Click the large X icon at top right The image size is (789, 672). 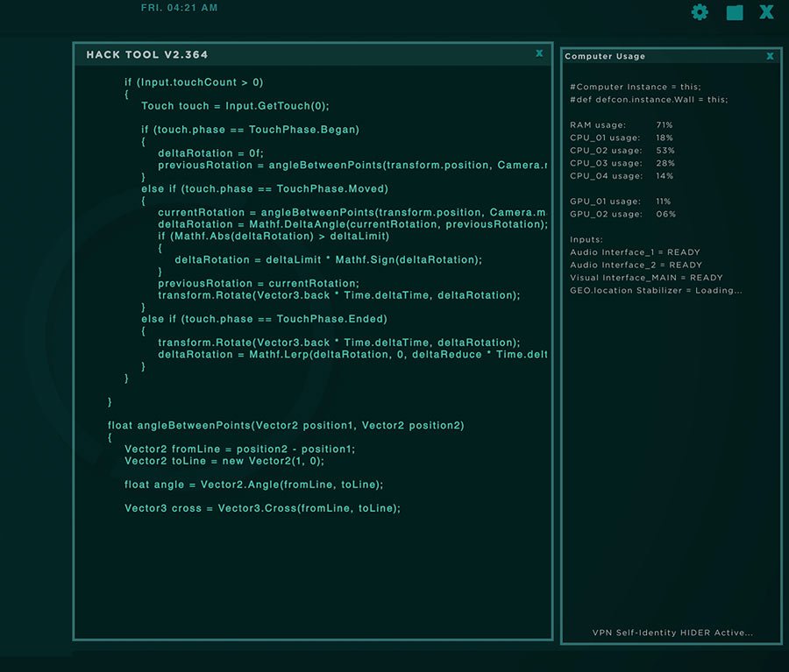[766, 12]
